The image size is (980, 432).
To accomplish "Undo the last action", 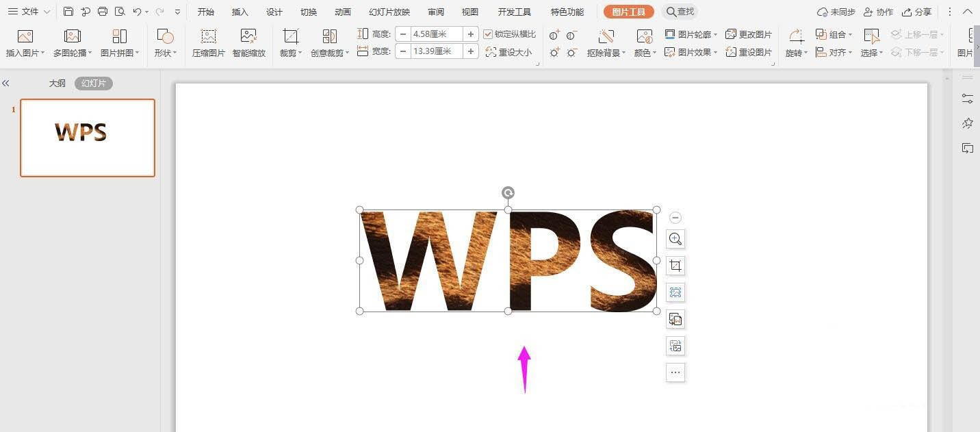I will coord(138,12).
